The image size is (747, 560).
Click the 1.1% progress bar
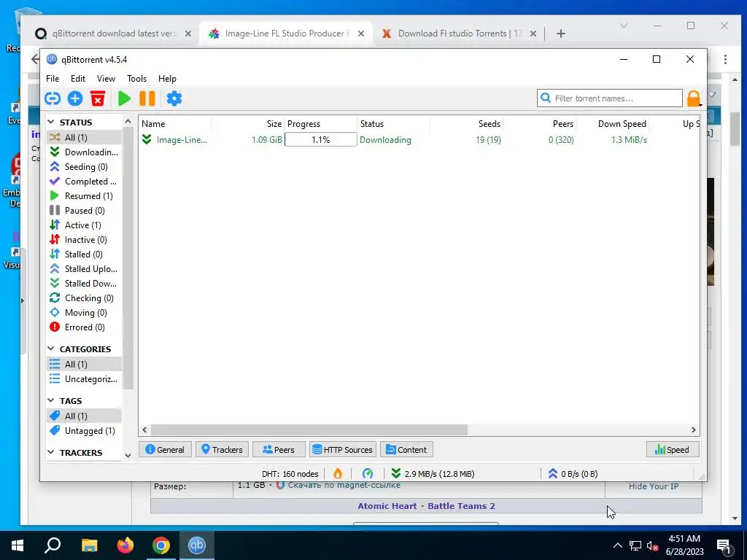click(x=321, y=139)
